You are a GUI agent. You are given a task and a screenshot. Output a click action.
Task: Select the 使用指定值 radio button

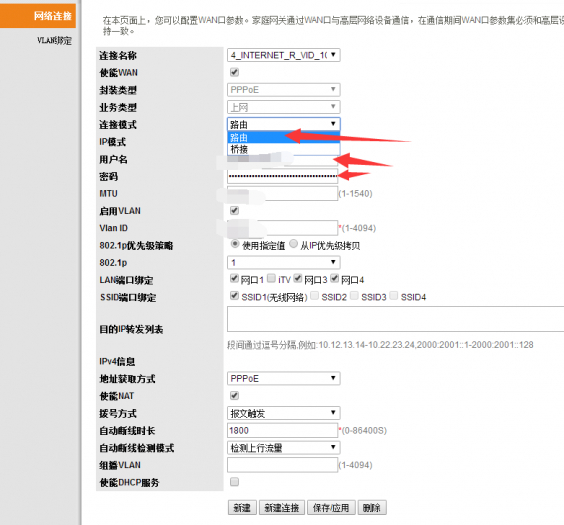coord(235,244)
